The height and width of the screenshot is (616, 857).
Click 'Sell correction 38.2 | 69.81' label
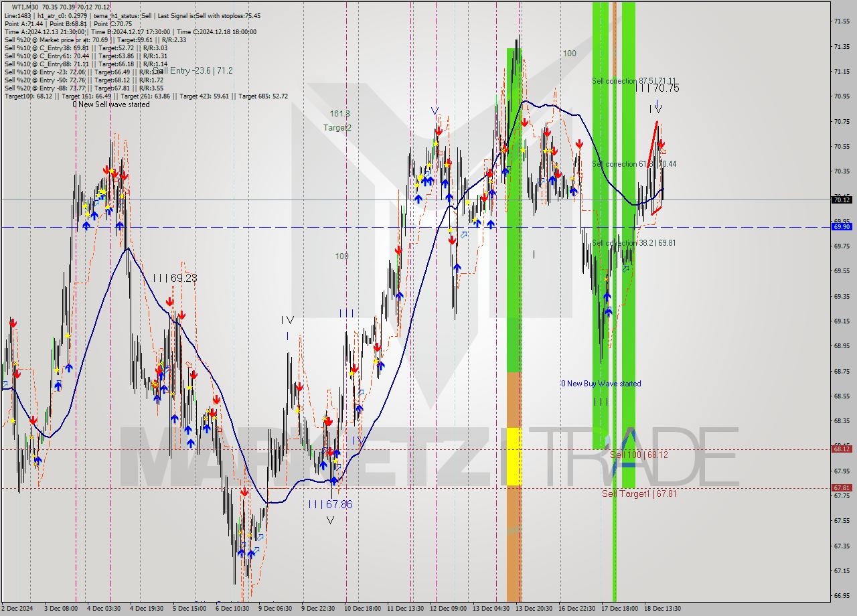(x=633, y=243)
